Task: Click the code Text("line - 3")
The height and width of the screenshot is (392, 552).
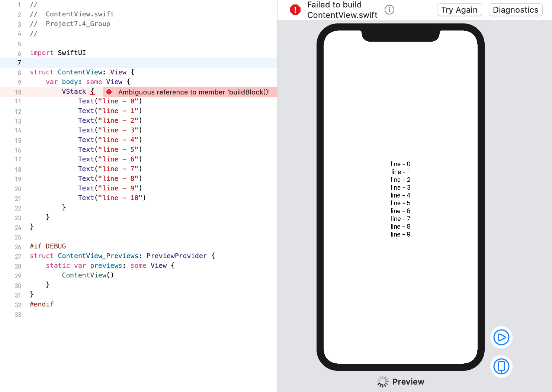Action: pyautogui.click(x=110, y=130)
